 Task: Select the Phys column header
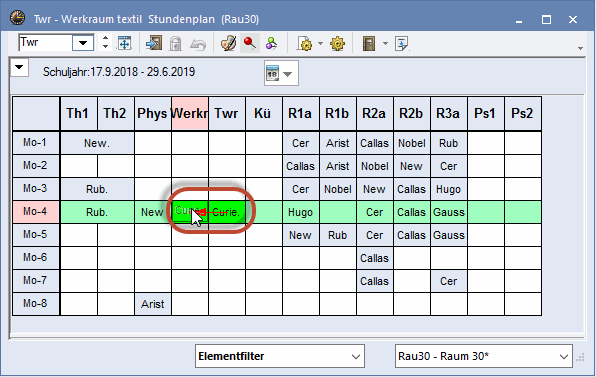[152, 113]
